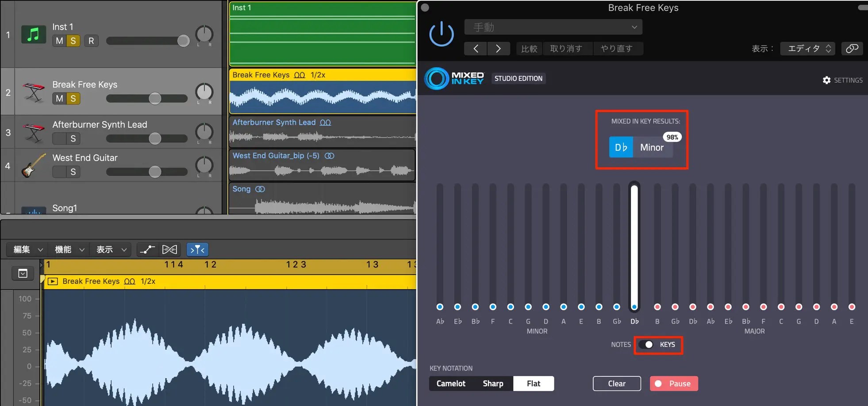Click the stereo icon on West End Guitar region
This screenshot has height=406, width=868.
click(x=330, y=156)
